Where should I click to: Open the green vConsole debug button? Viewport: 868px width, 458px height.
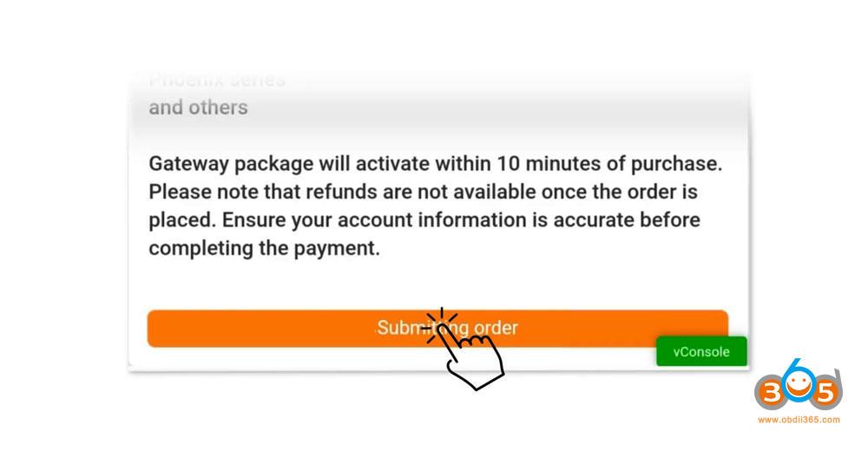point(701,351)
